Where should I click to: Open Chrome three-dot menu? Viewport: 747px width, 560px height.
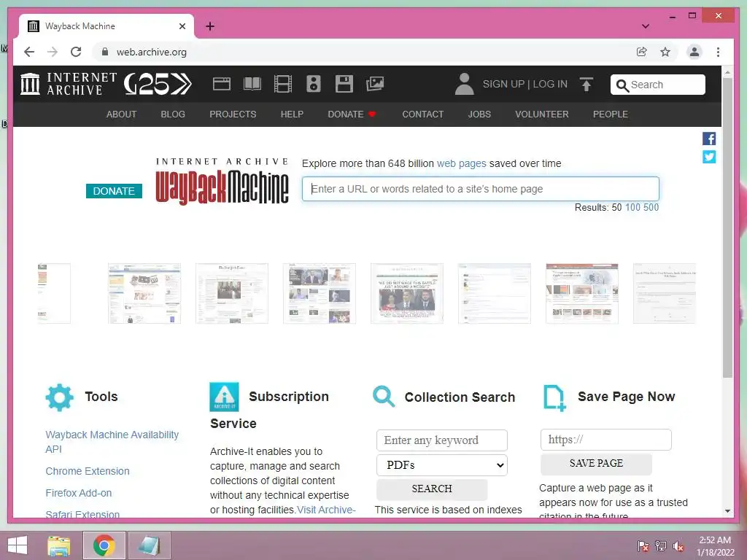pyautogui.click(x=718, y=52)
